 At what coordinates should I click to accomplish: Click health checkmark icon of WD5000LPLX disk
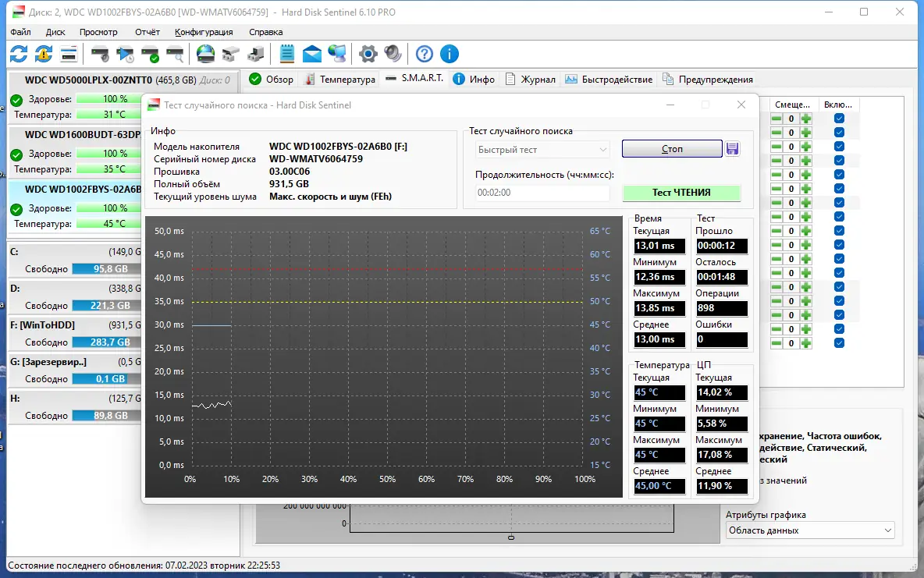(16, 100)
